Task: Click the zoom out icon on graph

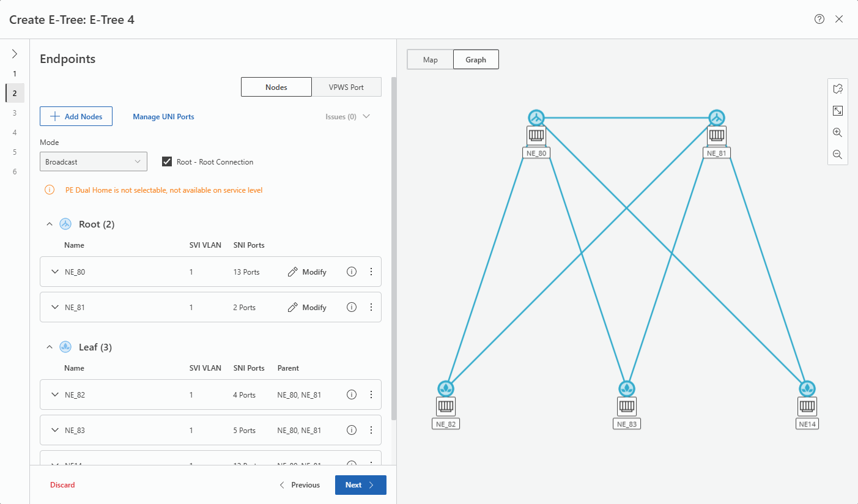Action: click(x=838, y=155)
